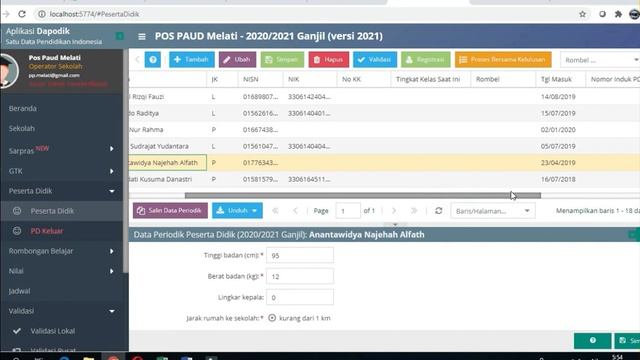Click Tingkat Kelas Saat Ini column header
The image size is (640, 360).
coord(431,79)
